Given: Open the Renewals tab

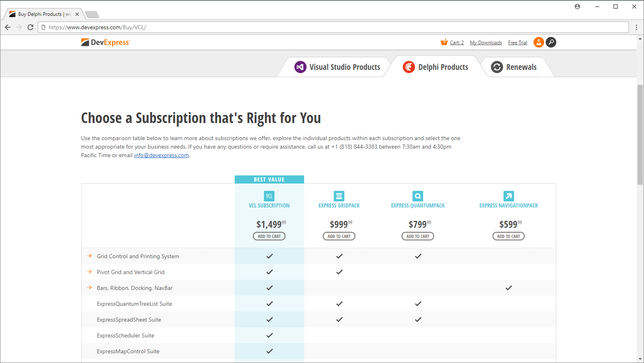Looking at the screenshot, I should click(514, 67).
